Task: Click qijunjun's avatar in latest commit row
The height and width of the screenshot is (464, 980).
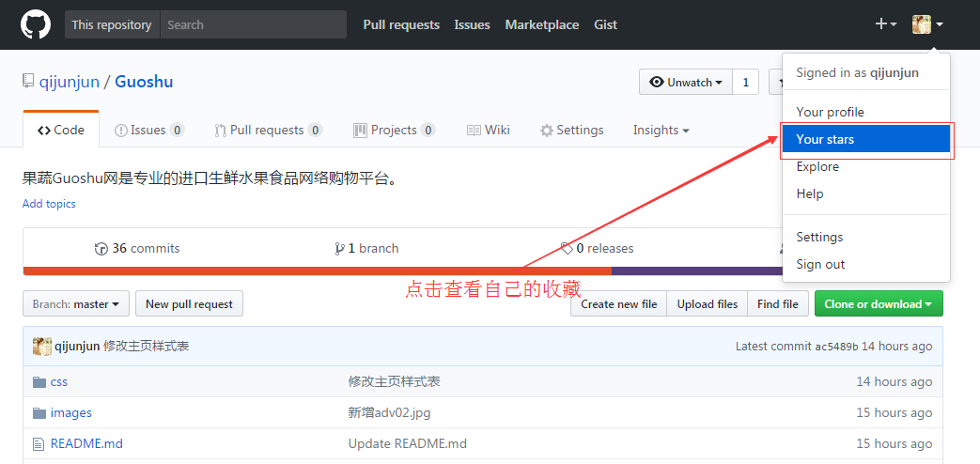Action: tap(42, 346)
